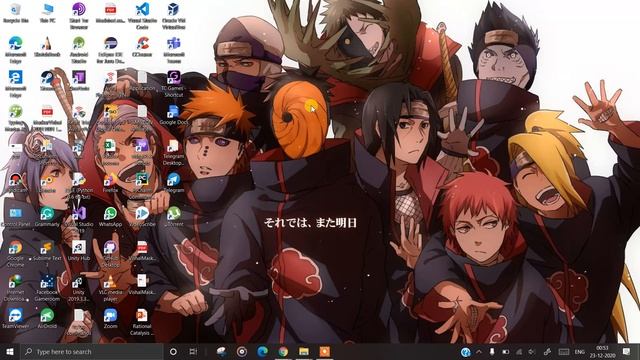This screenshot has width=640, height=360.
Task: Open touch keyboard tray icon
Action: (x=564, y=351)
